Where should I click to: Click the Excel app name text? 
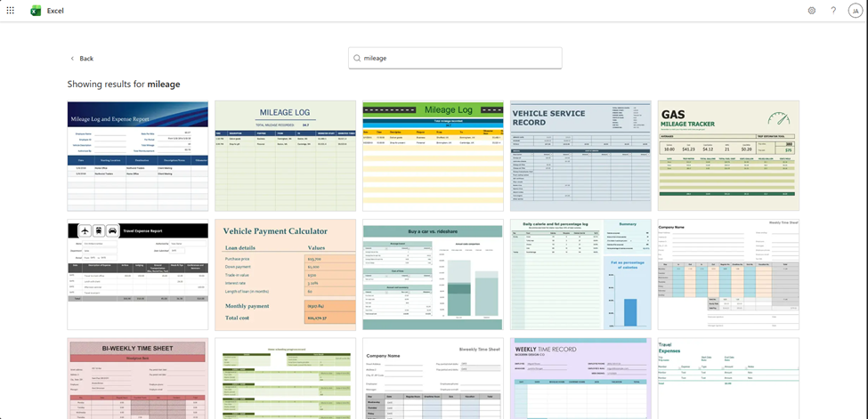(55, 11)
